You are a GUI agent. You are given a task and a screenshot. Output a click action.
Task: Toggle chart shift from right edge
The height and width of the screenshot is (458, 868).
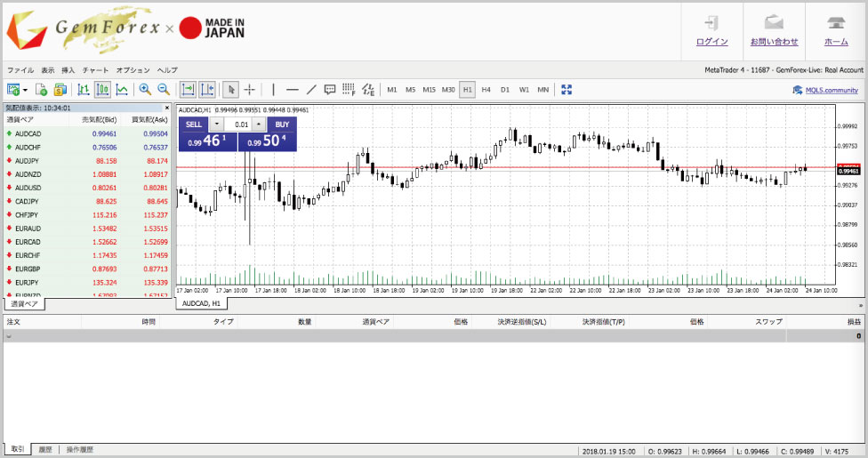[x=207, y=89]
